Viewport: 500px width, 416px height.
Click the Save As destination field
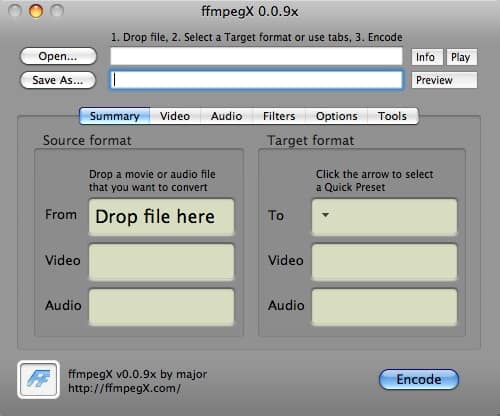pos(256,79)
